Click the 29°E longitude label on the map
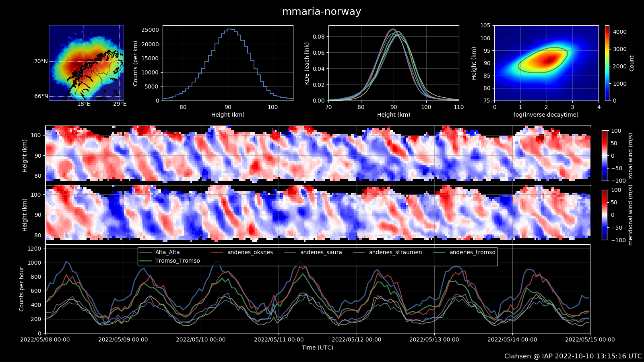Screen dimensions: 644x362 [x=120, y=104]
